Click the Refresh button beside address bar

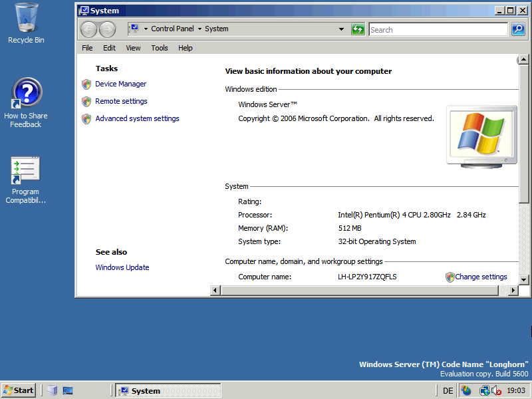(358, 29)
